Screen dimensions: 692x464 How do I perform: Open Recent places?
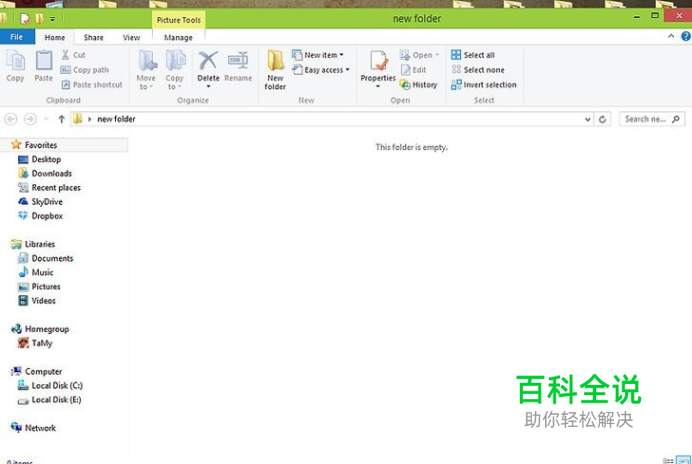point(56,188)
